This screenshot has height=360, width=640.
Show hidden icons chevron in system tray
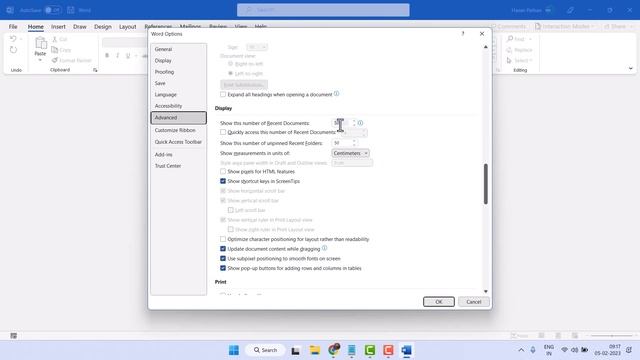[x=521, y=350]
